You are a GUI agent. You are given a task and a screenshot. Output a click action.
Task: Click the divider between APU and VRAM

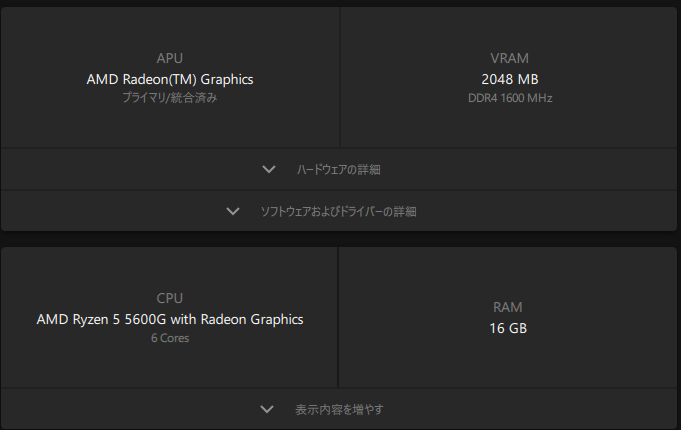pos(340,77)
